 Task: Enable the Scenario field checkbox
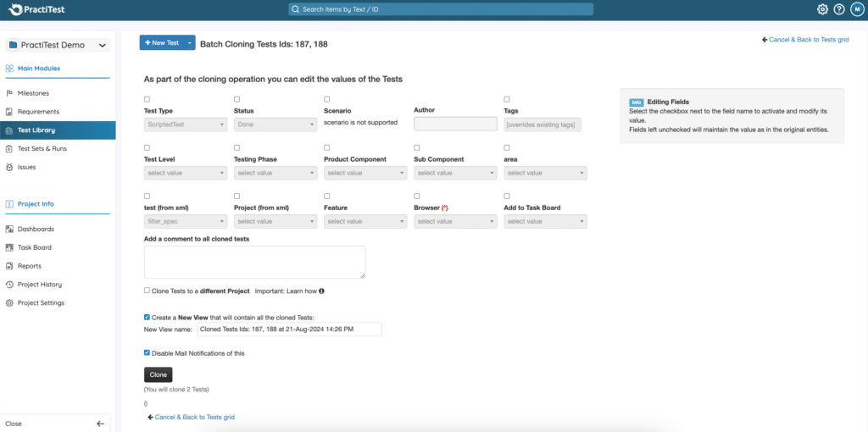(326, 100)
